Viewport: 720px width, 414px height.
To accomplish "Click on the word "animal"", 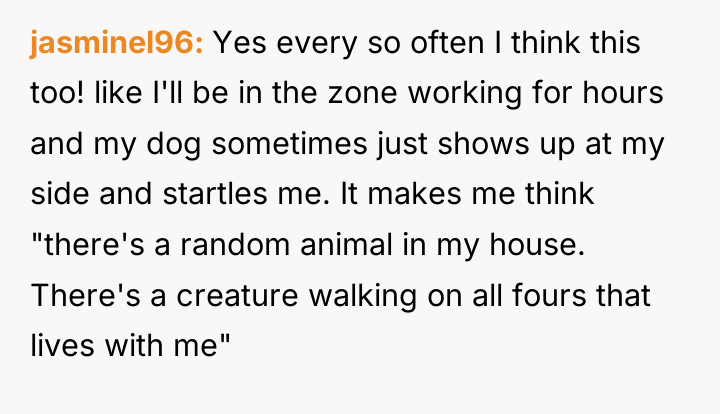I will pyautogui.click(x=347, y=244).
